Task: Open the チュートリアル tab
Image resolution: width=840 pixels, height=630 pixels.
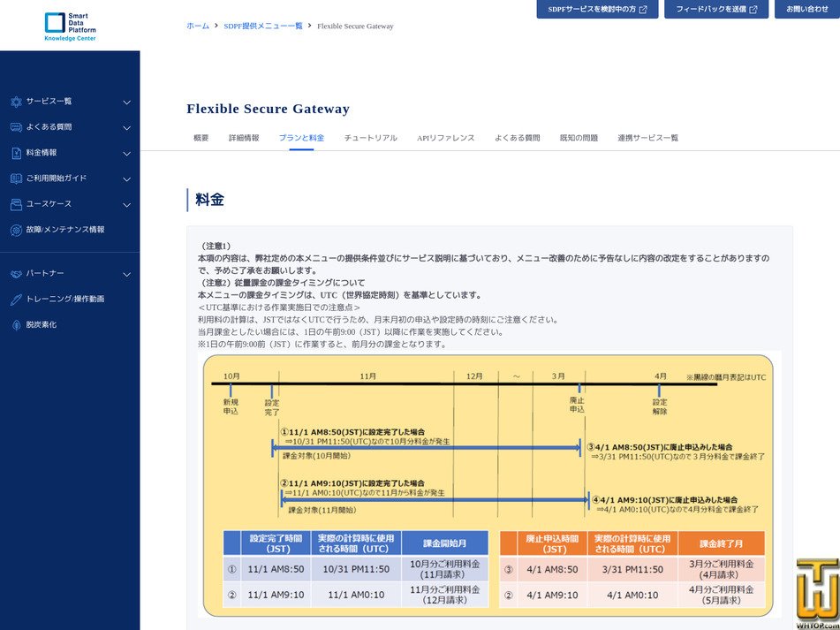Action: coord(371,138)
